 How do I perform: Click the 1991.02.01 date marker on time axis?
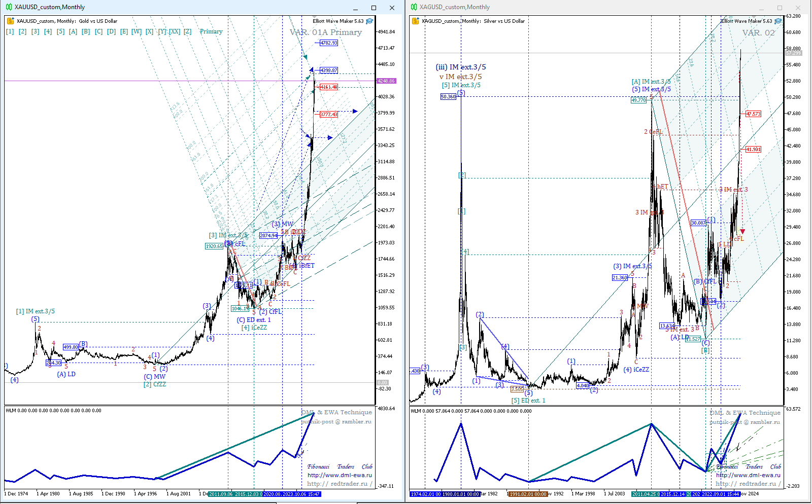coord(528,494)
